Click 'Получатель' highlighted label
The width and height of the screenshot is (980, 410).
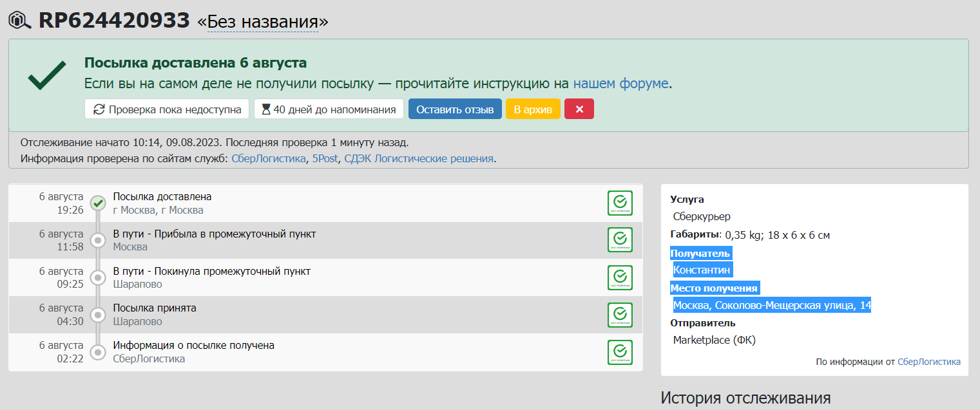coord(700,253)
